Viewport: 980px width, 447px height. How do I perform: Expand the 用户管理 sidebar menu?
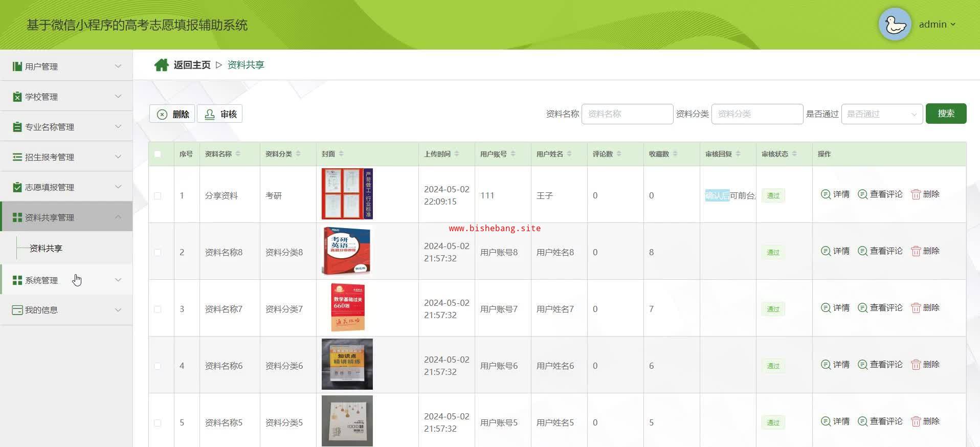tap(66, 66)
